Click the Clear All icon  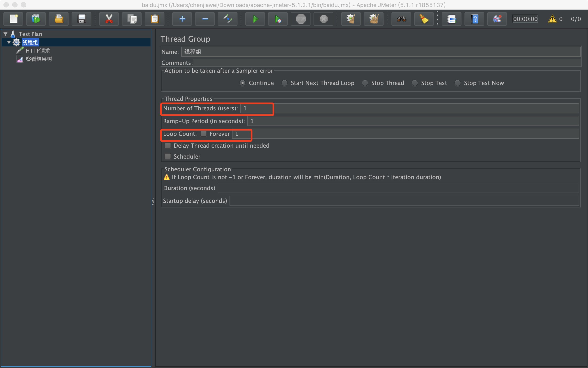pos(374,19)
